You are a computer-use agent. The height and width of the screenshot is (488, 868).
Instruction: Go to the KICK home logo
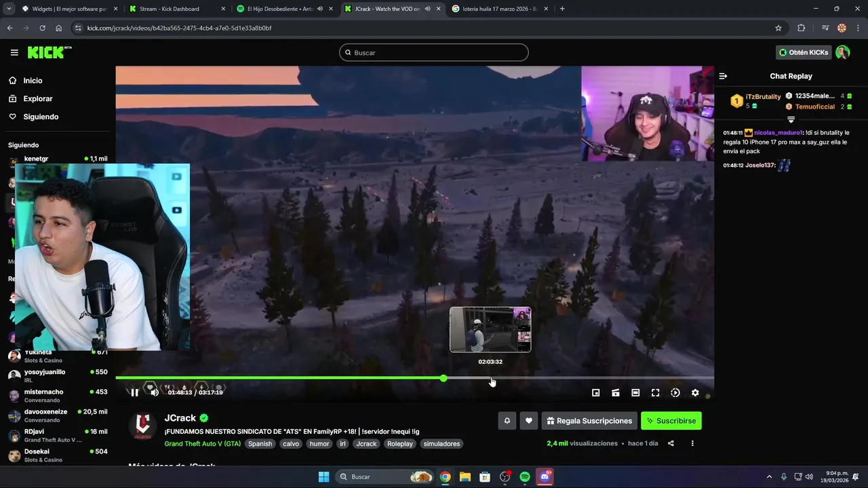[49, 52]
